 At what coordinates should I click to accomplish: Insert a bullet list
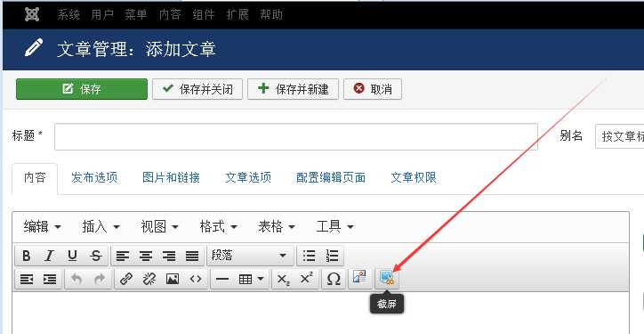click(x=309, y=256)
